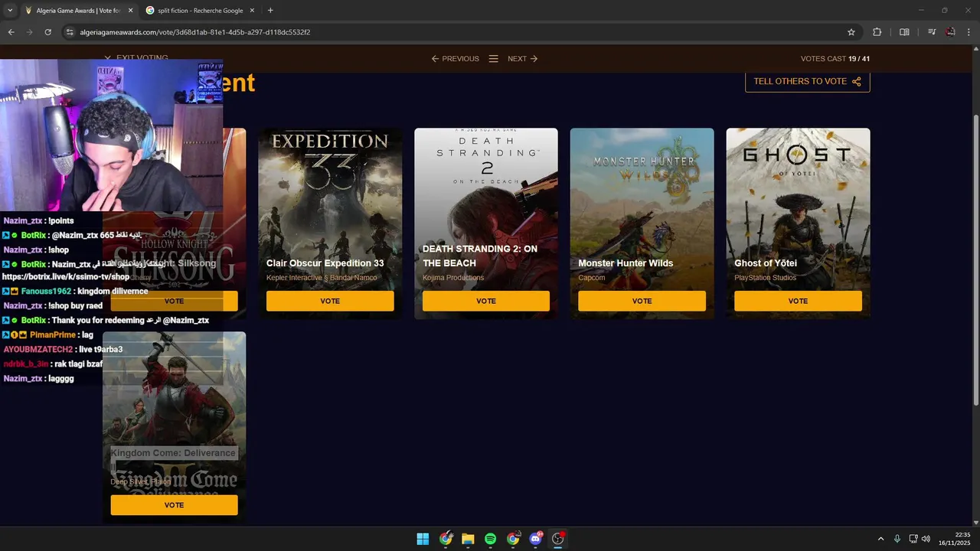Switch to the Algeria Game Awards tab
The image size is (980, 551).
[x=78, y=11]
